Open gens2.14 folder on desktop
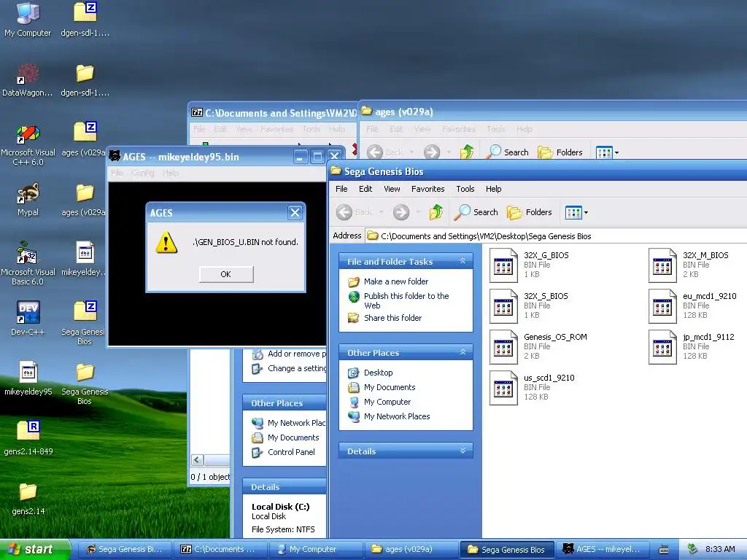This screenshot has height=560, width=747. pos(28,498)
